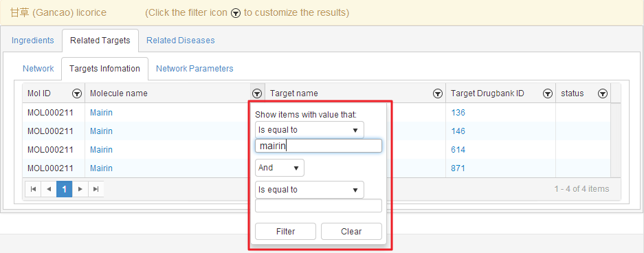The height and width of the screenshot is (253, 644).
Task: Open filter for Molecule name column
Action: click(x=257, y=93)
